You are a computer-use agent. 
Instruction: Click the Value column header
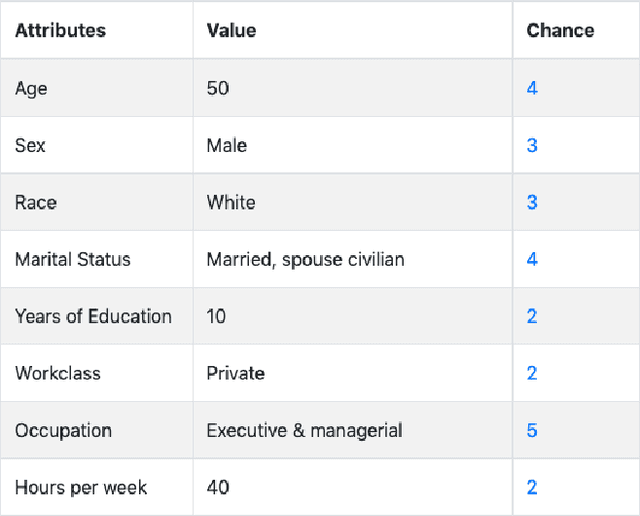tap(231, 30)
